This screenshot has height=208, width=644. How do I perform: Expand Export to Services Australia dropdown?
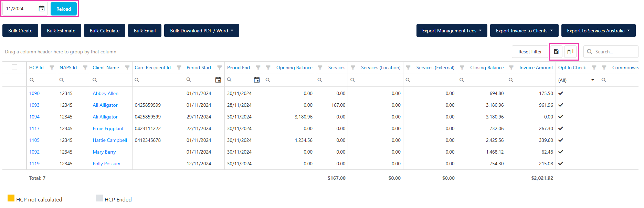(598, 31)
